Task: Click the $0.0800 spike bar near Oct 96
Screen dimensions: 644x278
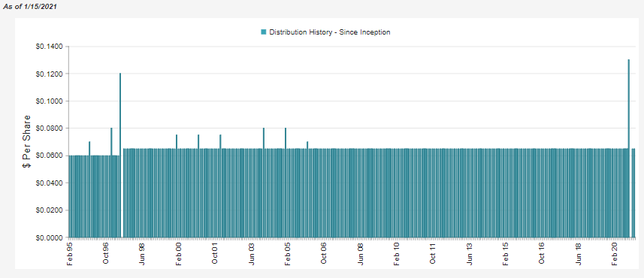Action: click(111, 183)
